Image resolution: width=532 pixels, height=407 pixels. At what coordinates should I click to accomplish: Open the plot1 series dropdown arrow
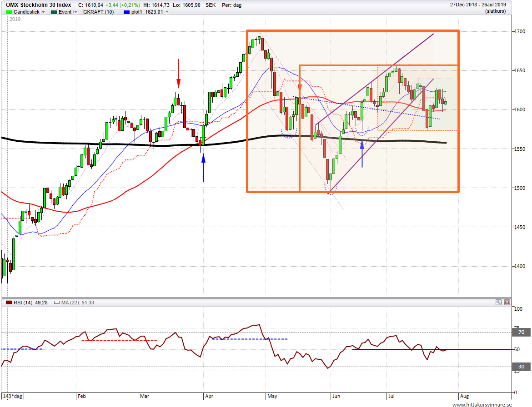166,12
